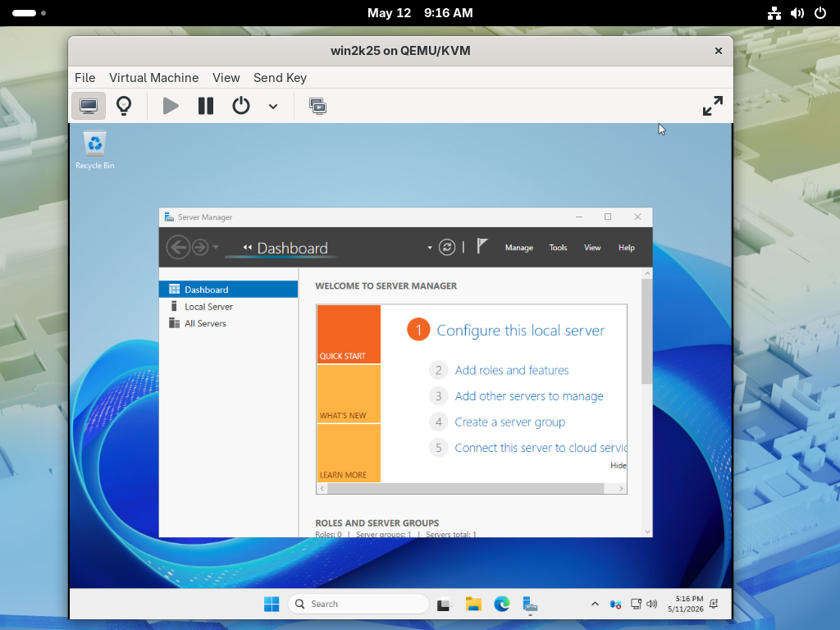Viewport: 840px width, 630px height.
Task: Open Windows notification bell icon
Action: [x=714, y=605]
